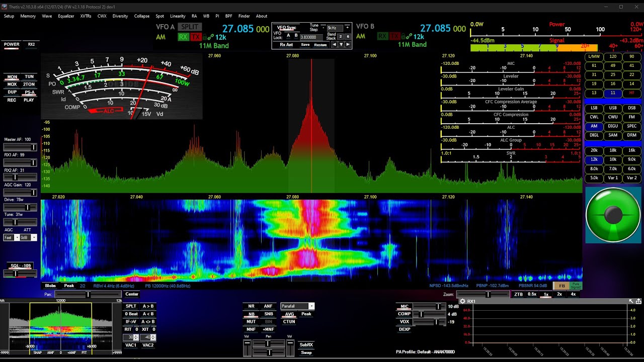Open the About menu
644x362 pixels.
[x=262, y=16]
